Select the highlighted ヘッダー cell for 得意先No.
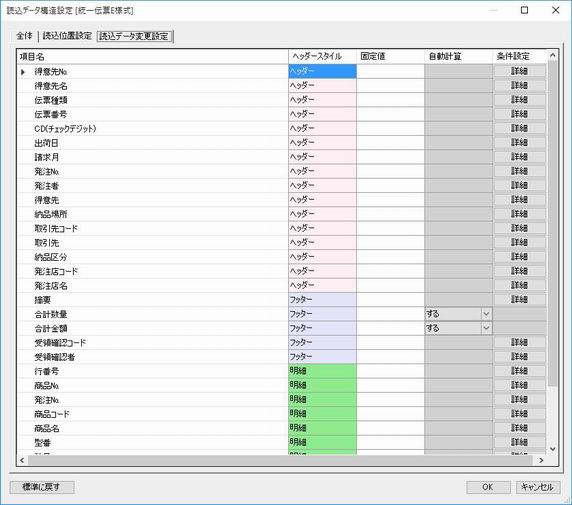Viewport: 572px width, 505px height. pyautogui.click(x=322, y=71)
